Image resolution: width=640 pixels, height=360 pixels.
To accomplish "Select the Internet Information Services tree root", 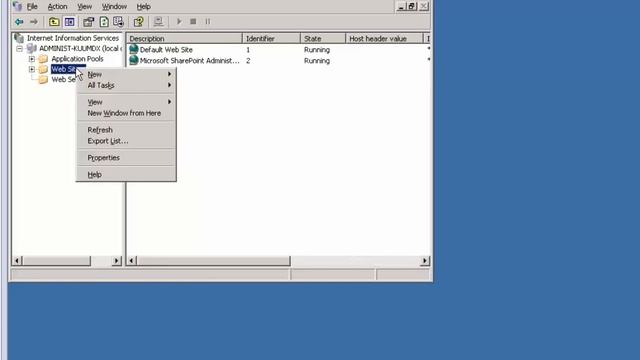I will [73, 38].
